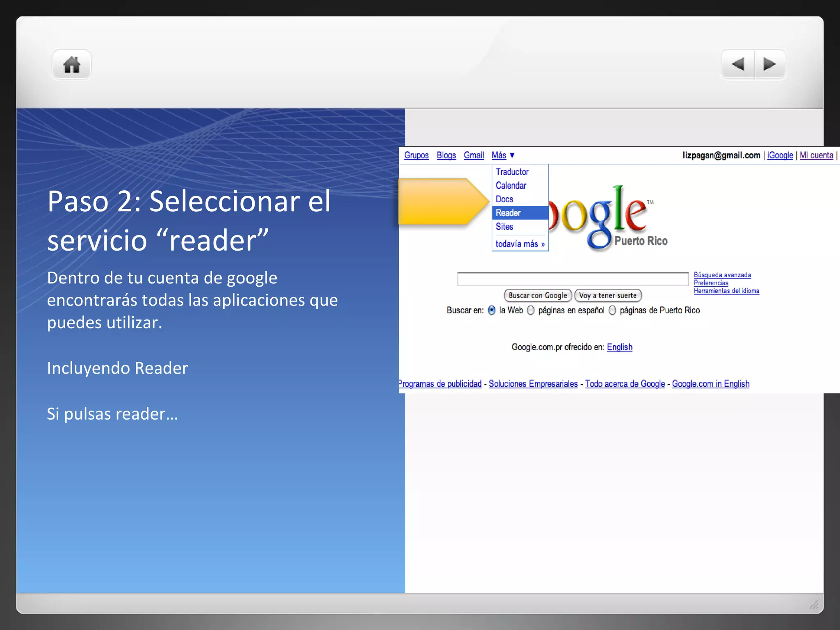
Task: Click the lizpagan@gmail.com account text
Action: (x=721, y=155)
